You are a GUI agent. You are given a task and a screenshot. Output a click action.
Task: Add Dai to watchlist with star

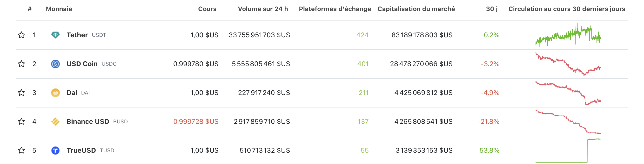click(21, 93)
